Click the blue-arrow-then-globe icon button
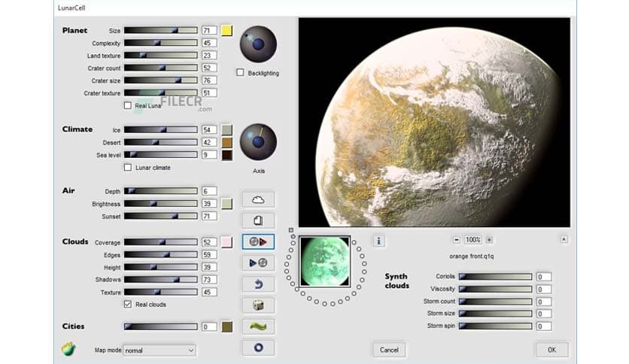The image size is (629, 364). click(258, 263)
